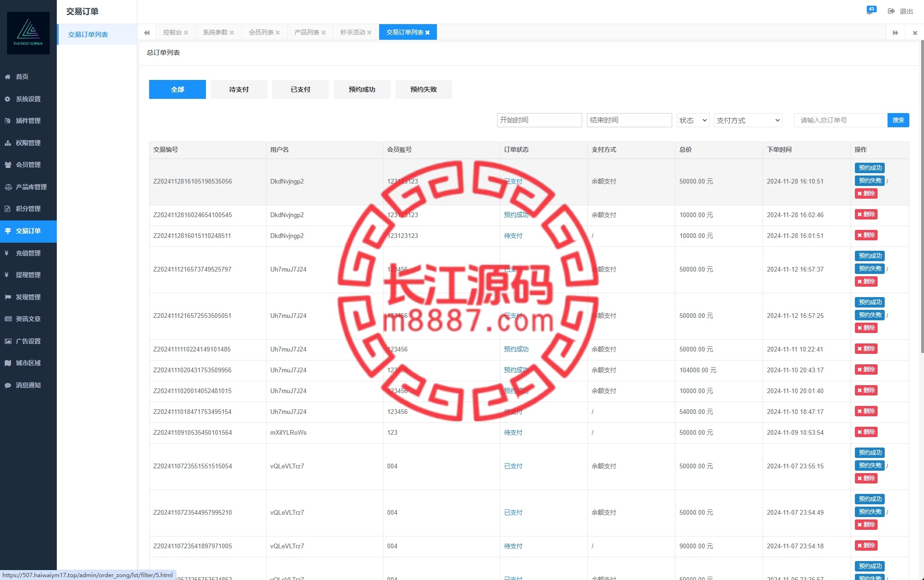Close the 系统参数 tab
924x580 pixels.
231,33
